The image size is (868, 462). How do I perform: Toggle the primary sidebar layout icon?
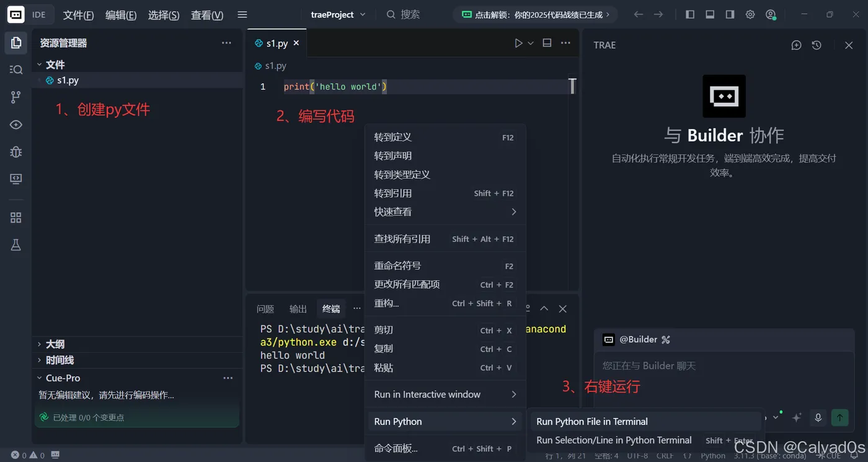click(689, 14)
